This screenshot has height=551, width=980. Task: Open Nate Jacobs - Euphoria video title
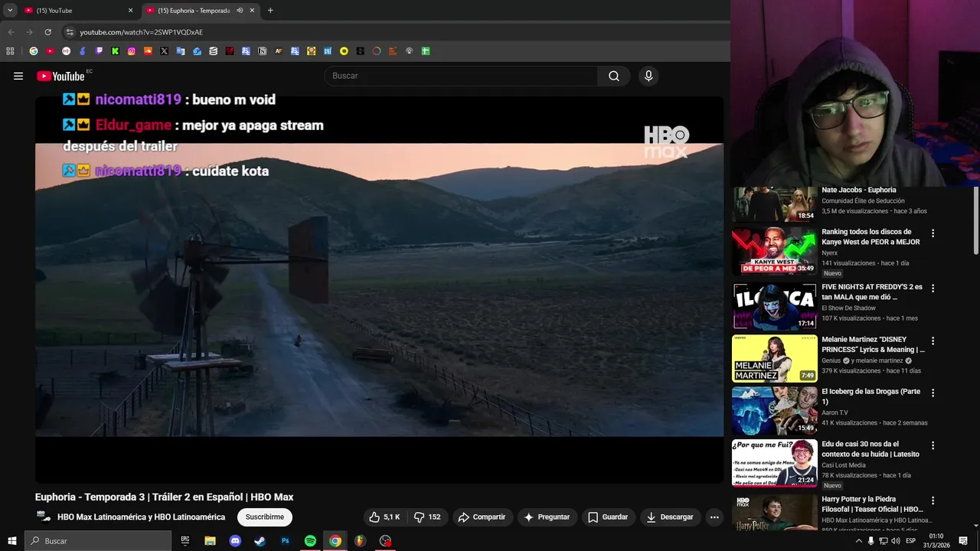pyautogui.click(x=859, y=190)
